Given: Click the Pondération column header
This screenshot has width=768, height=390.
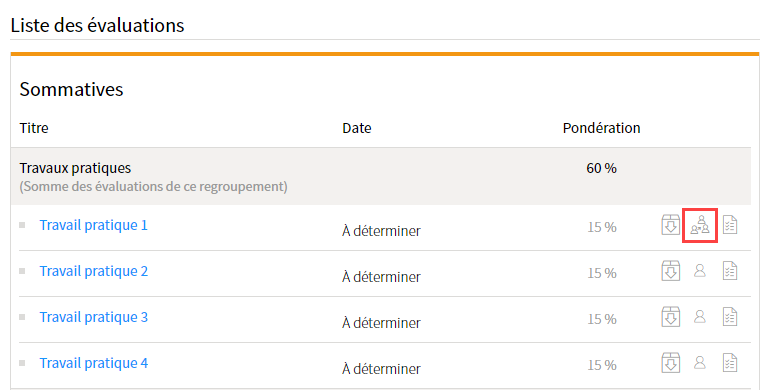Looking at the screenshot, I should tap(601, 128).
